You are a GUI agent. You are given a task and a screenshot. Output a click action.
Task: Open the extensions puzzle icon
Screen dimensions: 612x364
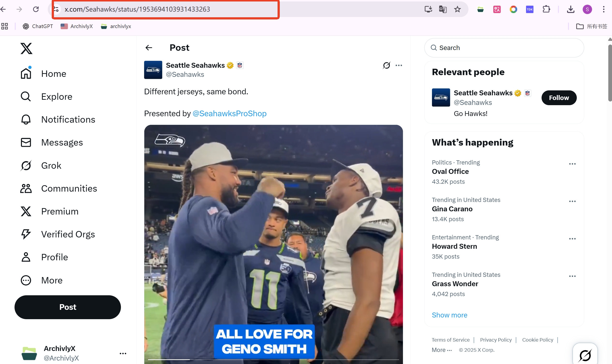click(546, 9)
